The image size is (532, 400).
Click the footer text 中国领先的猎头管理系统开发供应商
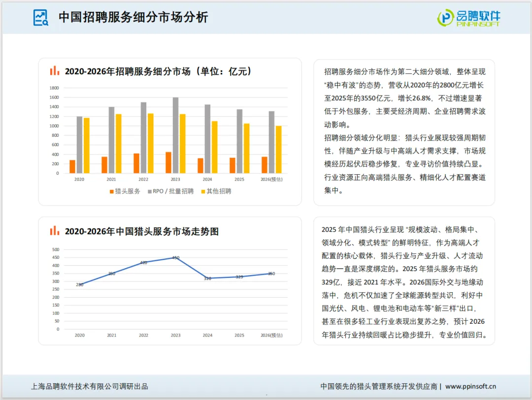(x=379, y=386)
